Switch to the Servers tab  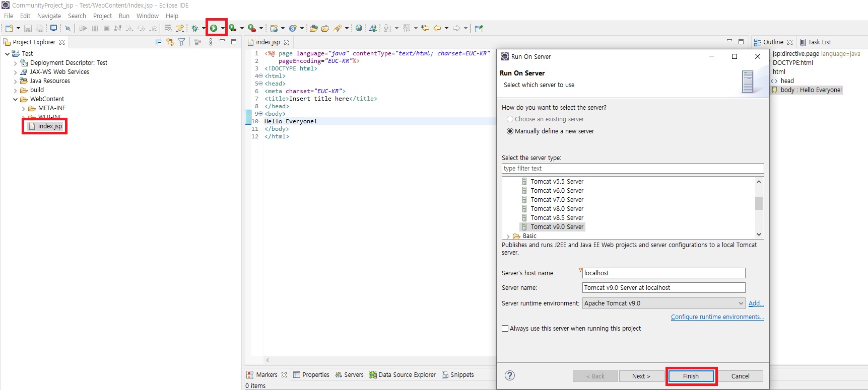(349, 375)
